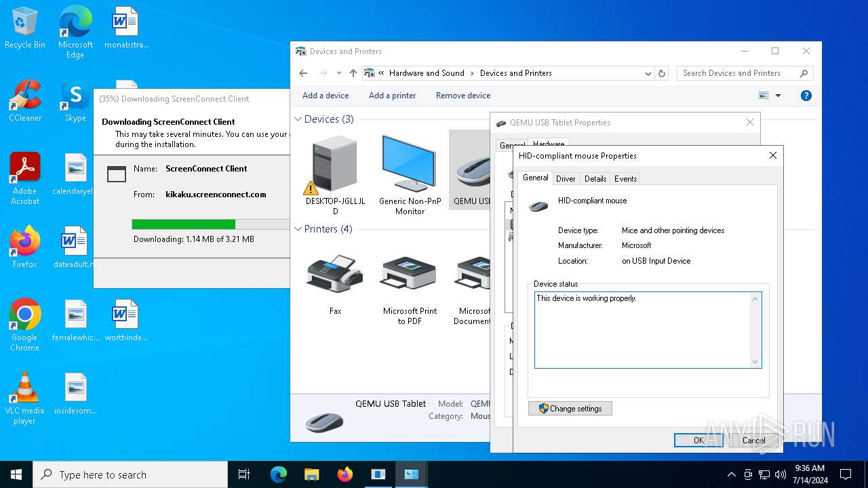Collapse the Printers (4) group
The width and height of the screenshot is (868, 488).
[x=298, y=229]
